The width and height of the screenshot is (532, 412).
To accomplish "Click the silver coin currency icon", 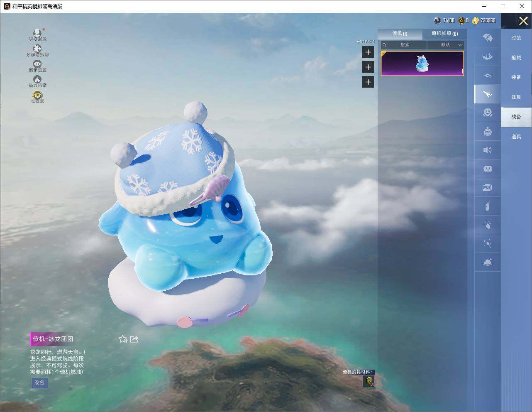I will point(437,20).
